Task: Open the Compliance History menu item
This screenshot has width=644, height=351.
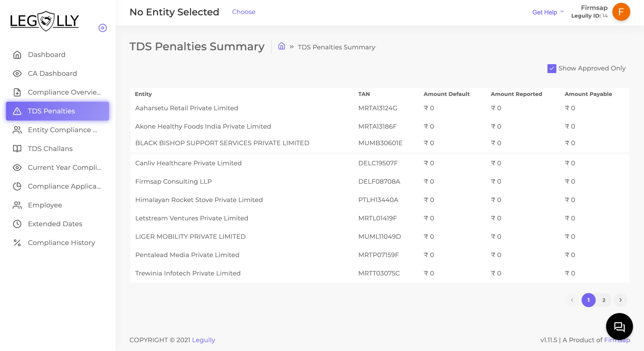Action: [x=58, y=242]
